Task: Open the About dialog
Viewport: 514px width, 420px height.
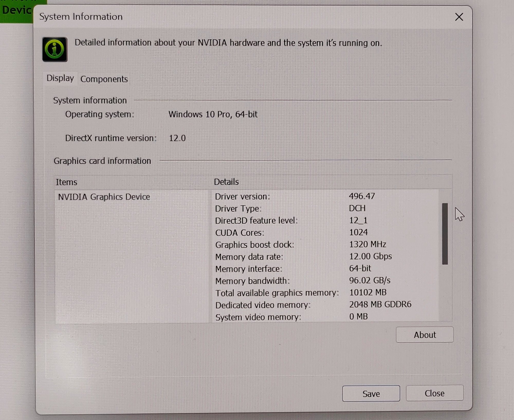Action: tap(425, 335)
